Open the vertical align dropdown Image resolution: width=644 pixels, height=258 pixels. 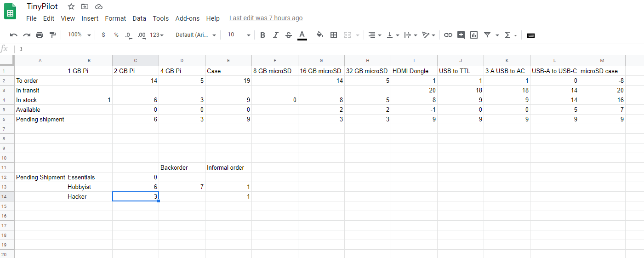393,35
